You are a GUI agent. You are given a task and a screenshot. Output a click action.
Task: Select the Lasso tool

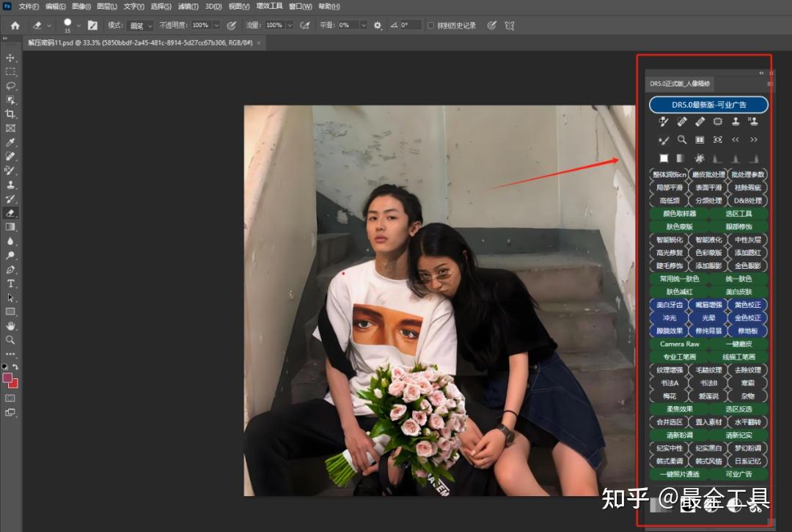tap(10, 86)
